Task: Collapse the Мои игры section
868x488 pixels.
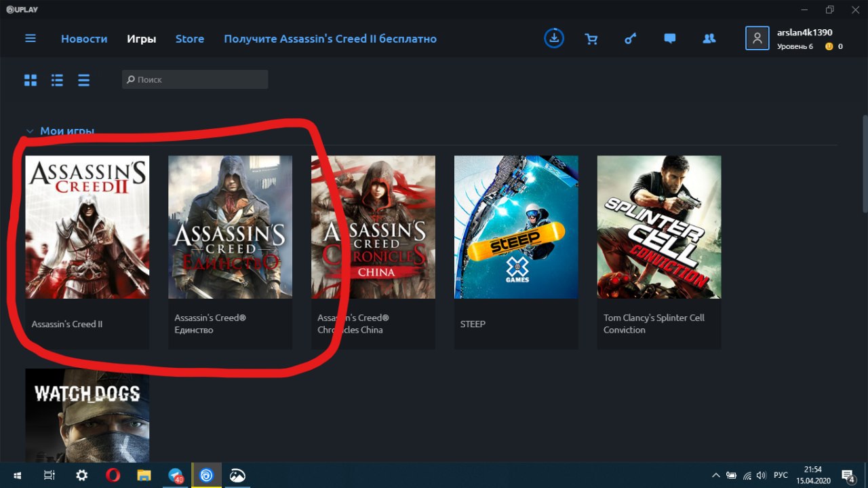Action: click(x=29, y=131)
